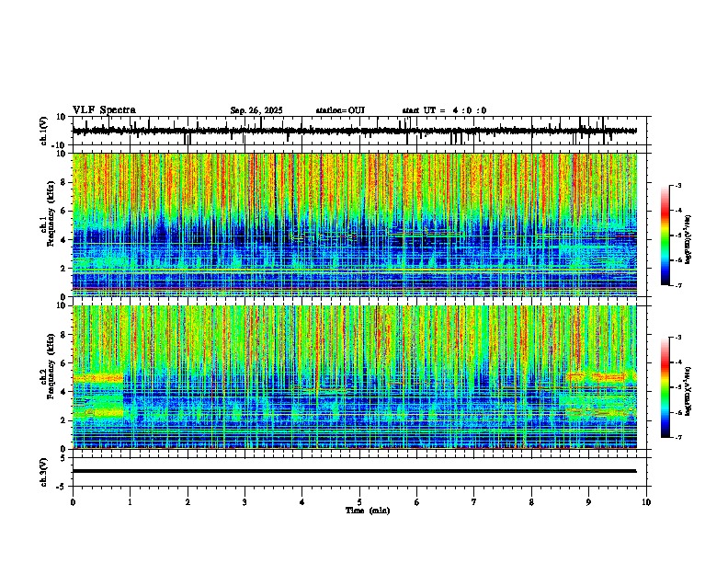The width and height of the screenshot is (728, 563).
Task: Click the 'Time (min)' axis label
Action: pos(368,511)
